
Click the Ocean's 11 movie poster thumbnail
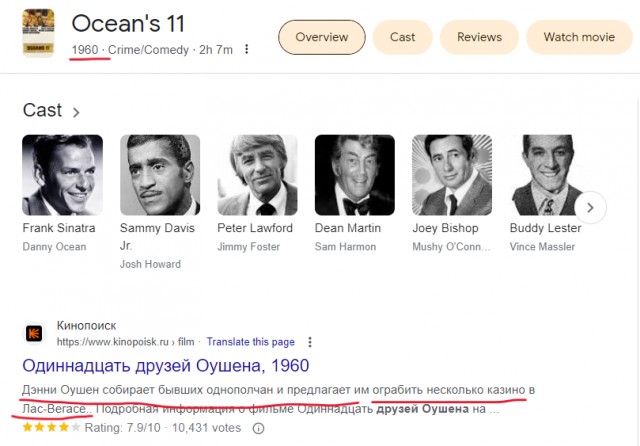(x=38, y=33)
